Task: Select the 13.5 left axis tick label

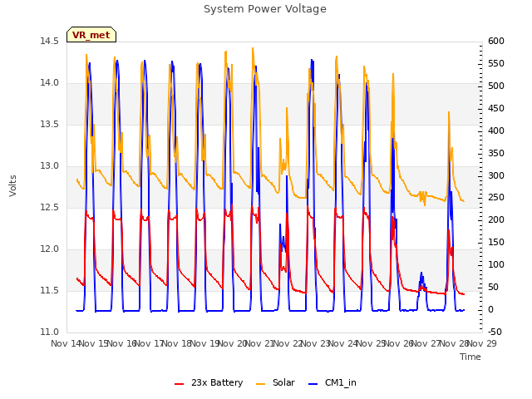Action: click(x=50, y=124)
